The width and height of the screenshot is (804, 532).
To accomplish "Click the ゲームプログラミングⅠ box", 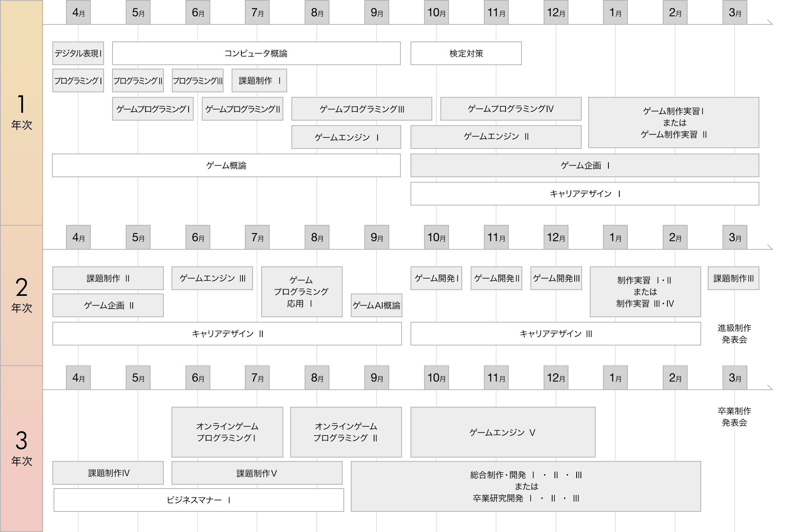I will point(153,109).
